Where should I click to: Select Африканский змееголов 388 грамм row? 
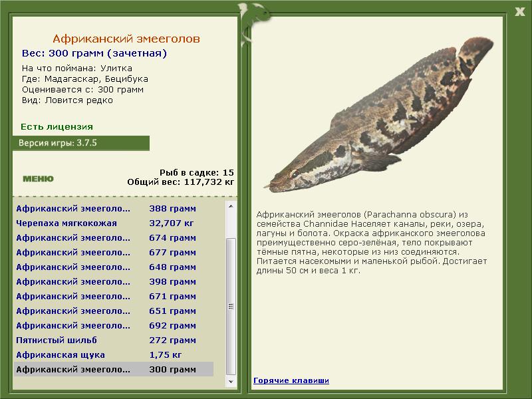(x=114, y=209)
